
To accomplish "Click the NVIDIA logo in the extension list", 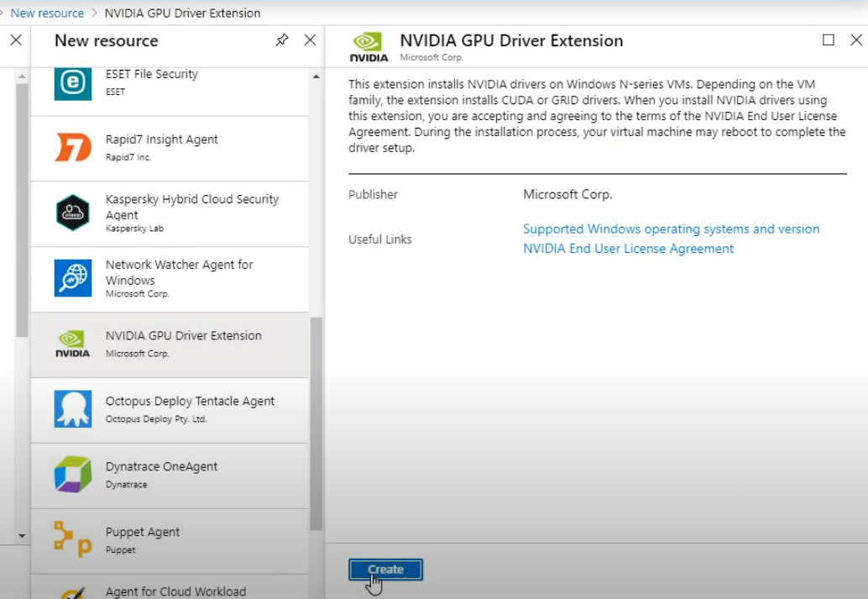I will tap(72, 344).
